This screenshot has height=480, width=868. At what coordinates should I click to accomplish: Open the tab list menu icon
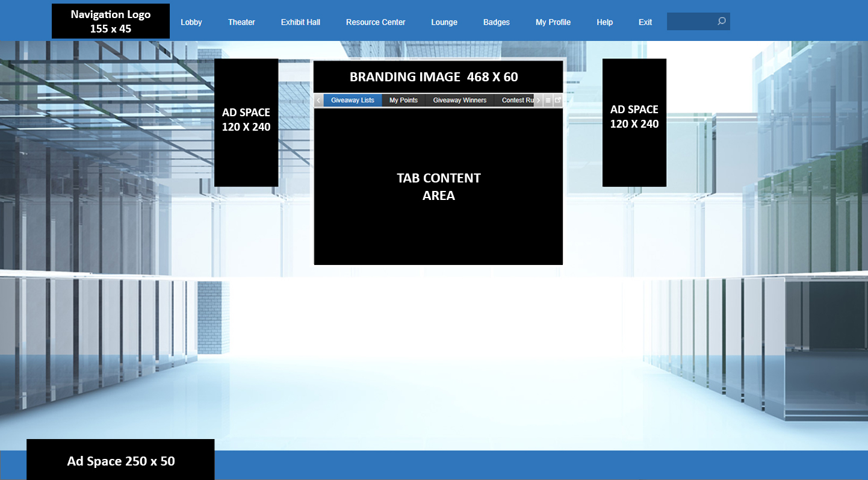tap(548, 101)
